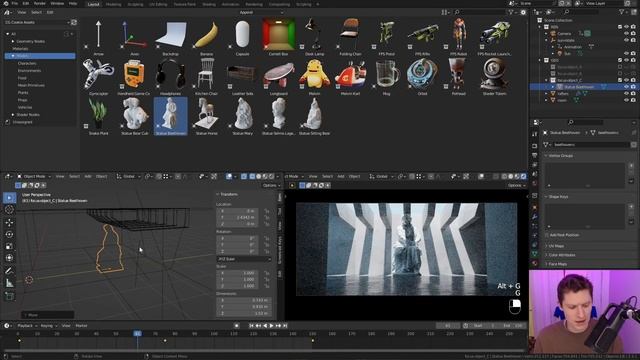
Task: Refresh the CG Cookie Assets library
Action: point(74,22)
